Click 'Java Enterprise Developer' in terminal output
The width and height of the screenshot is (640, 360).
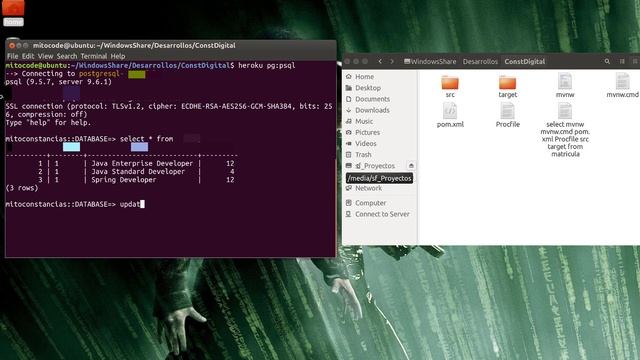pyautogui.click(x=142, y=163)
